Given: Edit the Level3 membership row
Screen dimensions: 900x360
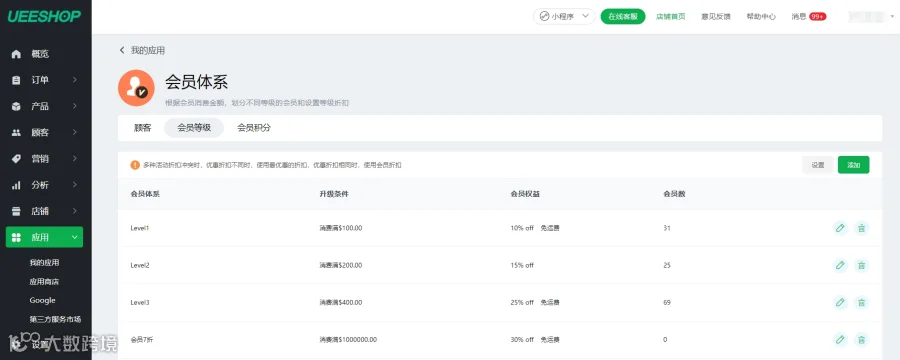Looking at the screenshot, I should tap(840, 302).
